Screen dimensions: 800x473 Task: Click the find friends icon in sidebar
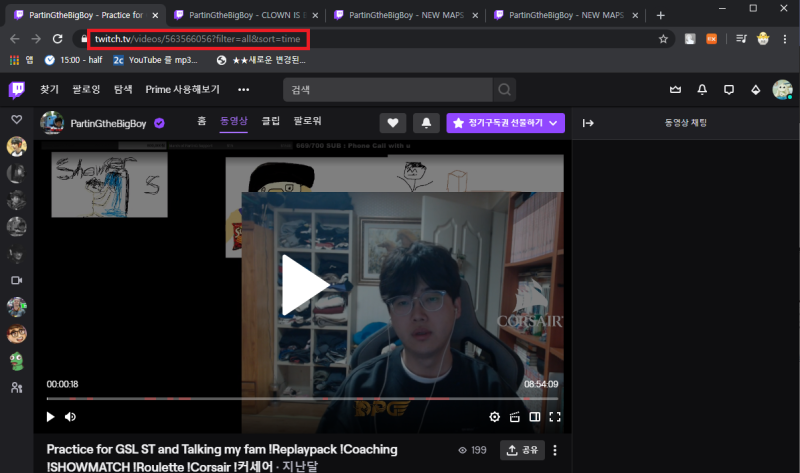point(16,388)
